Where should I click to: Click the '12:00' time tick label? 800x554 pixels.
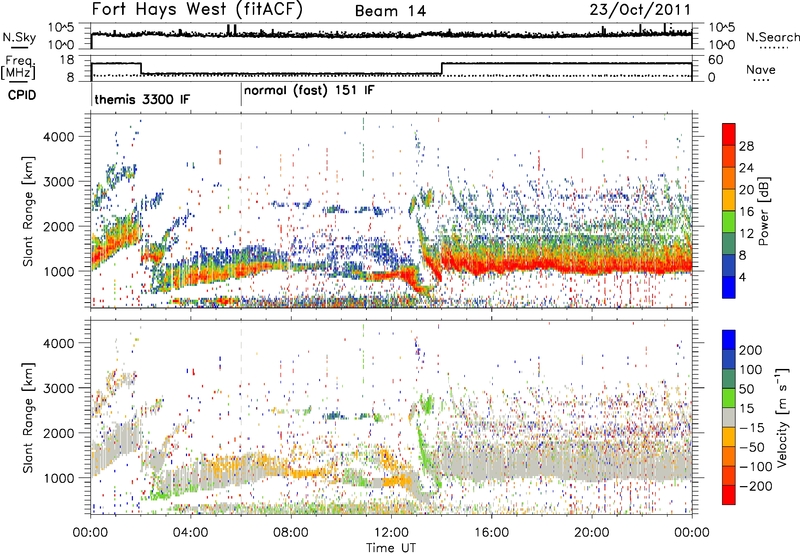[x=391, y=532]
